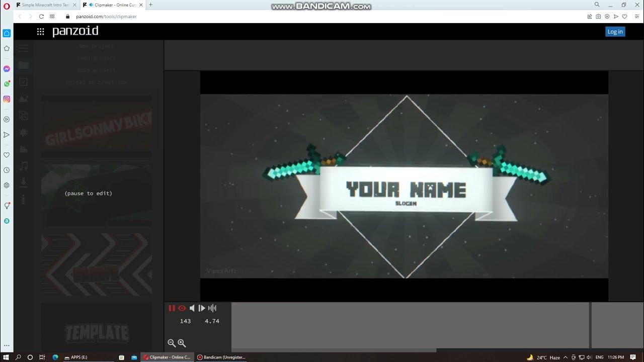The width and height of the screenshot is (644, 362).
Task: Open Instagram in Opera sidebar
Action: pos(7,99)
